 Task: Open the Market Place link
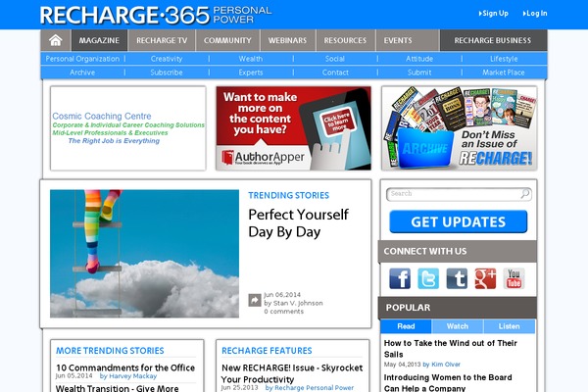pos(504,73)
